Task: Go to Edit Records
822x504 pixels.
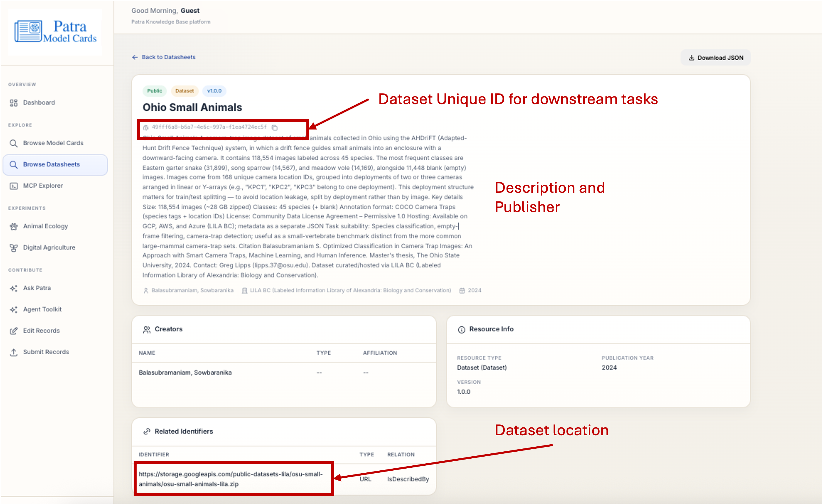Action: click(55, 331)
